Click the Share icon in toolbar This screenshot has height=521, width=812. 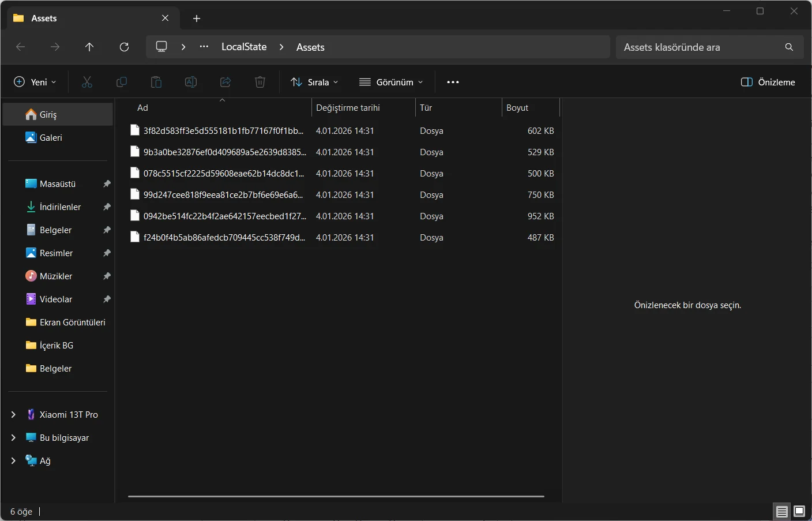[x=225, y=82]
